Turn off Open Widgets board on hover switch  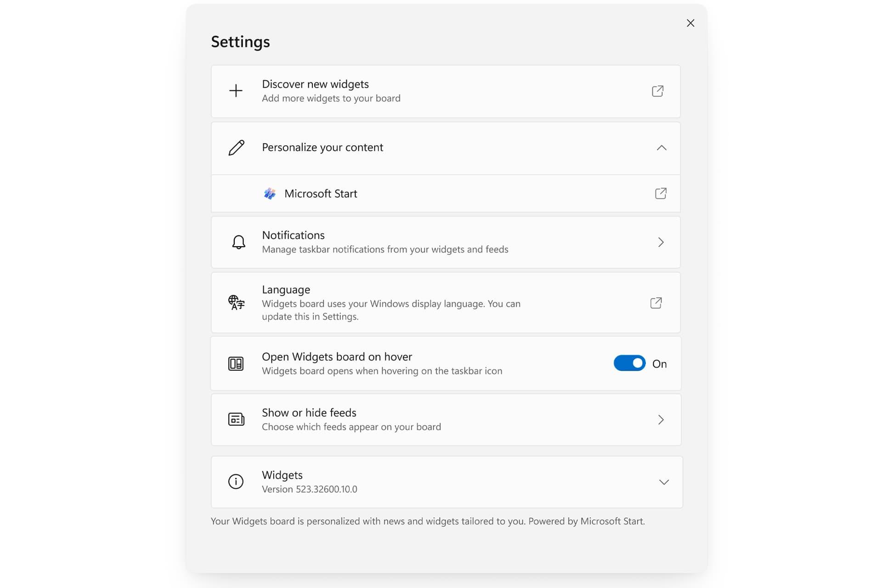tap(629, 363)
